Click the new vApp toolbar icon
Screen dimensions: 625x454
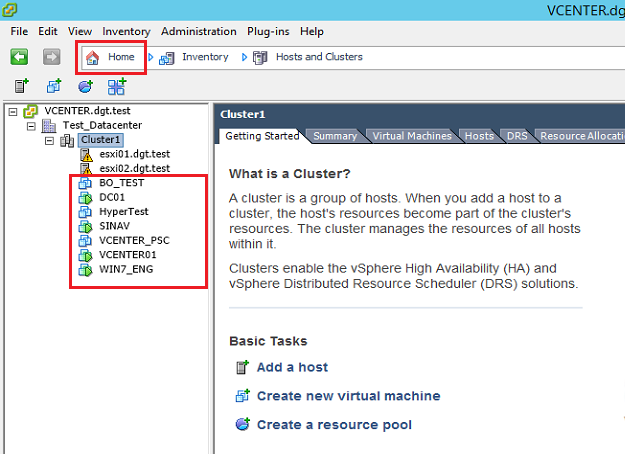click(x=117, y=86)
